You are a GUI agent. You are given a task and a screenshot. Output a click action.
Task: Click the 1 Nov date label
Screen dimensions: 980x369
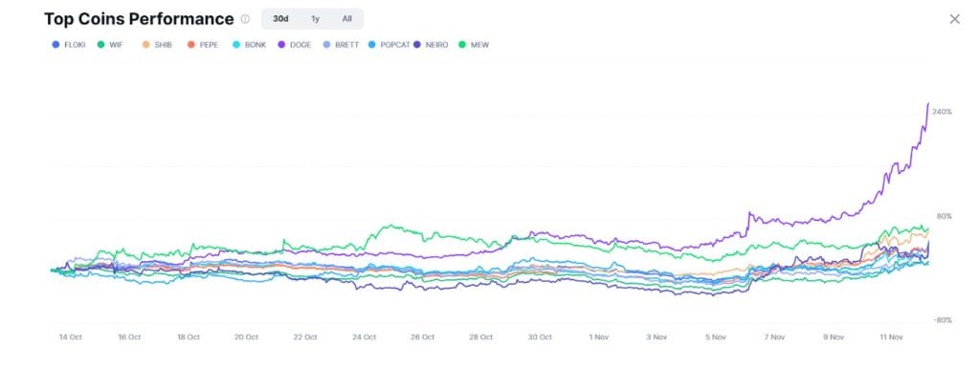click(599, 337)
